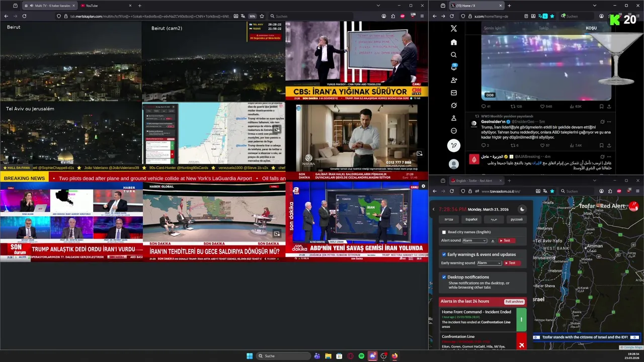The width and height of the screenshot is (644, 362).
Task: Switch to Takip tab on X
Action: pos(543,28)
